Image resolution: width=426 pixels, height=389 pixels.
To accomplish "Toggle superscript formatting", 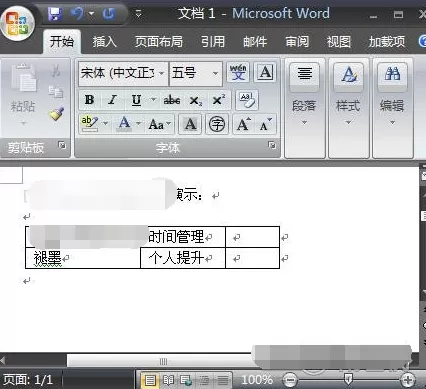I will 219,100.
